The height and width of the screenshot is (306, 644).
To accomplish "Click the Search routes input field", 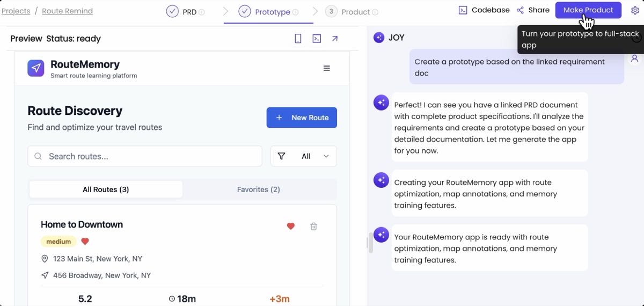I will 150,156.
